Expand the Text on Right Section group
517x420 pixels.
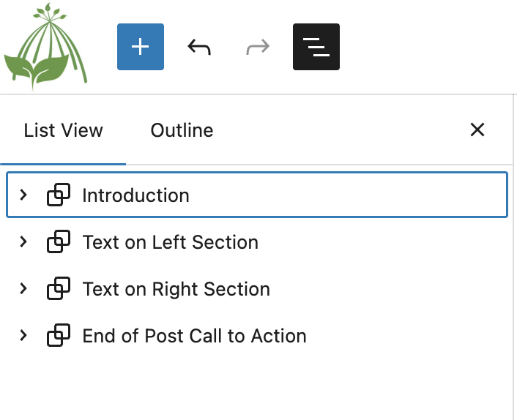tap(23, 289)
